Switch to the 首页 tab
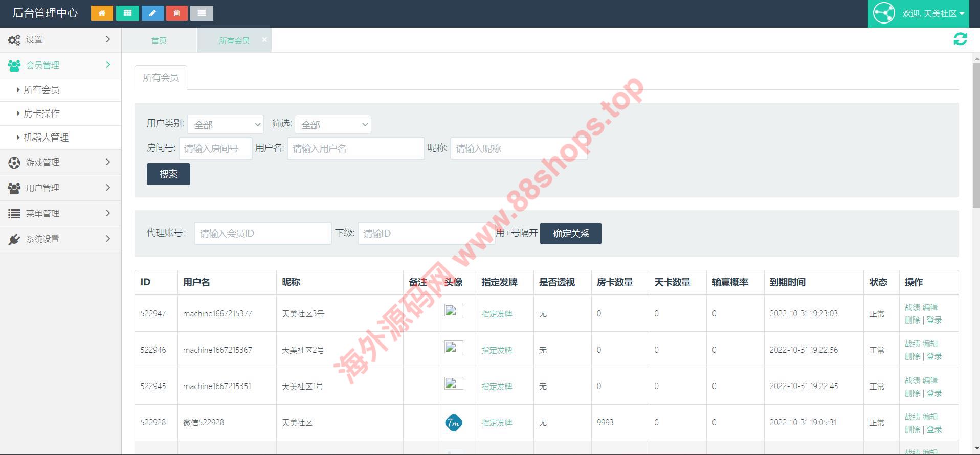This screenshot has width=980, height=455. click(159, 40)
